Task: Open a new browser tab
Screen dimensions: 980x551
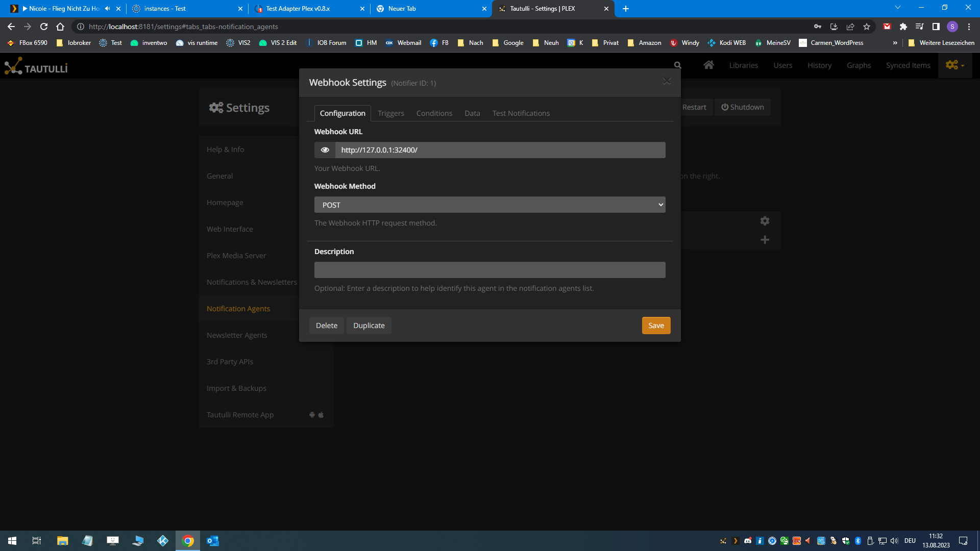Action: [626, 9]
